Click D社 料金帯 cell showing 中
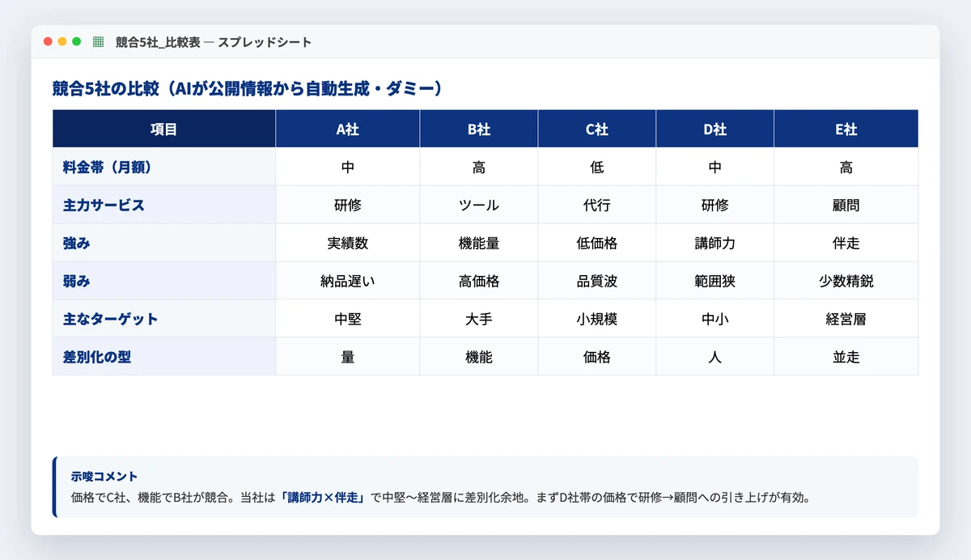The width and height of the screenshot is (971, 560). coord(715,167)
